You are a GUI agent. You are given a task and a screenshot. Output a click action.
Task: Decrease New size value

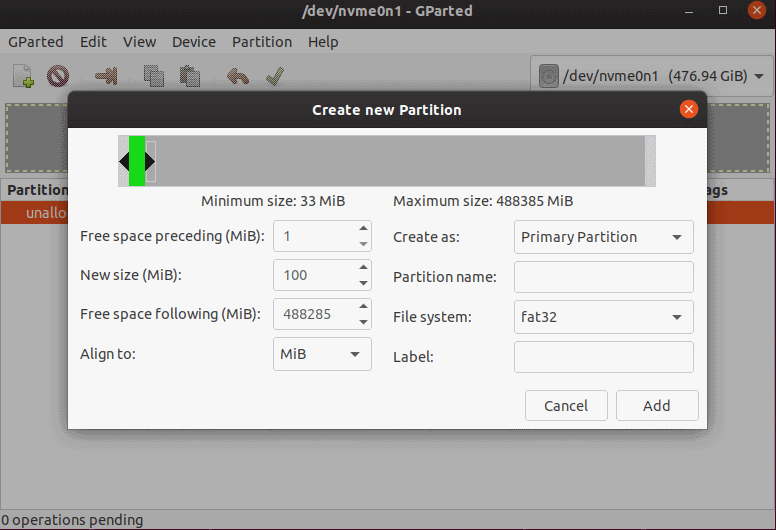click(363, 283)
